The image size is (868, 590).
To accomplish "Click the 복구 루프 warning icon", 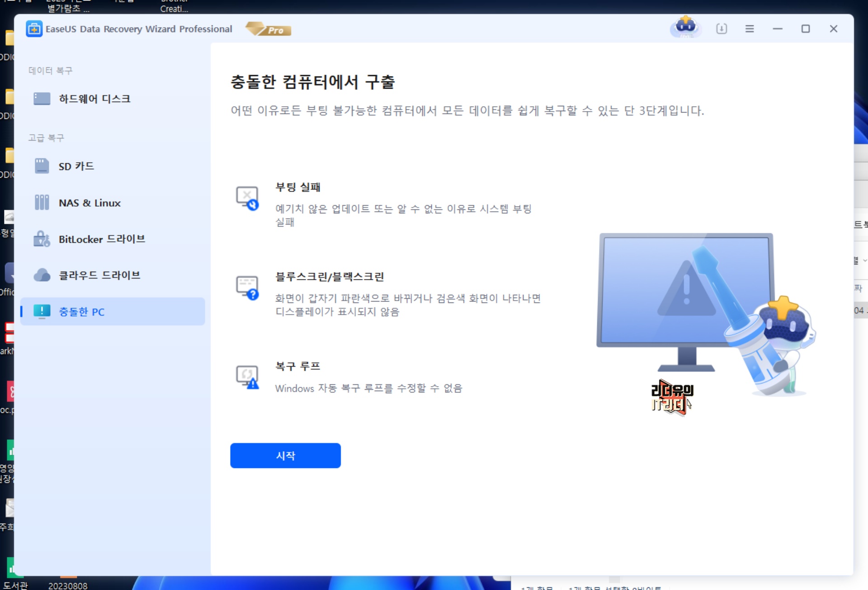I will click(247, 377).
